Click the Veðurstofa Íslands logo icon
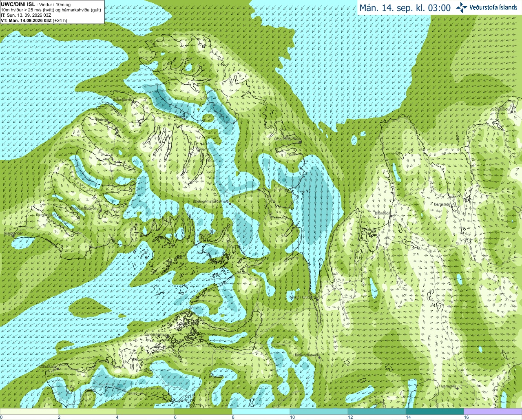The image size is (522, 420). click(x=462, y=7)
